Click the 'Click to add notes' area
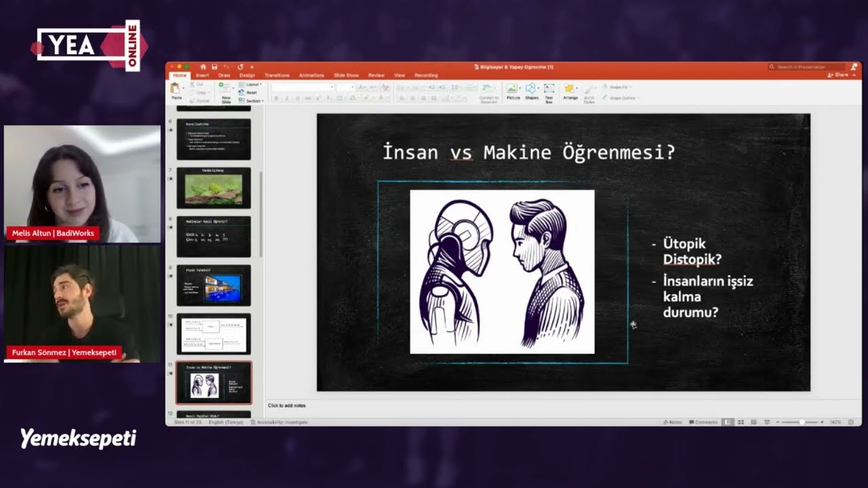Image resolution: width=868 pixels, height=488 pixels. (x=286, y=405)
